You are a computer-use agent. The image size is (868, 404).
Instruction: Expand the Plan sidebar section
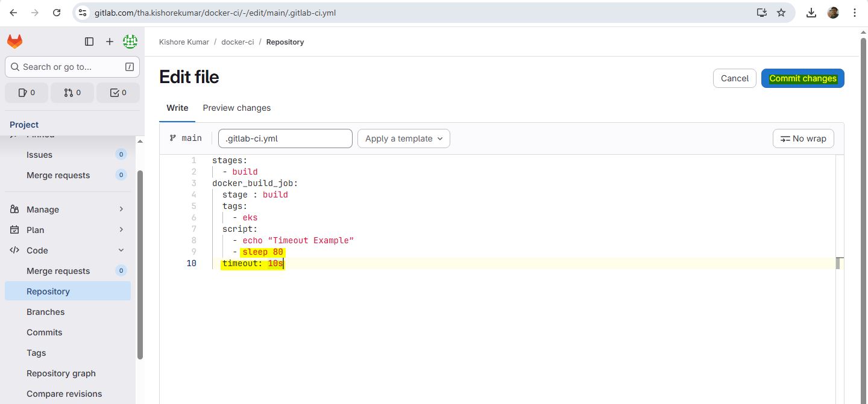coord(68,230)
